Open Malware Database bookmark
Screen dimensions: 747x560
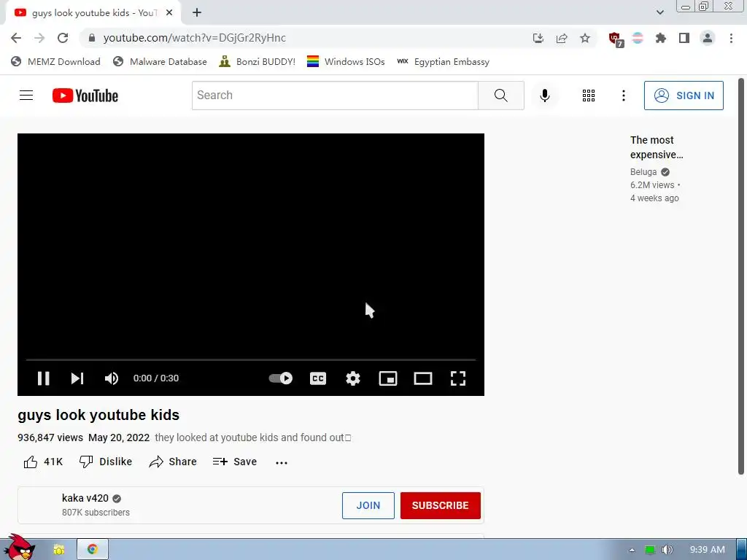(160, 62)
